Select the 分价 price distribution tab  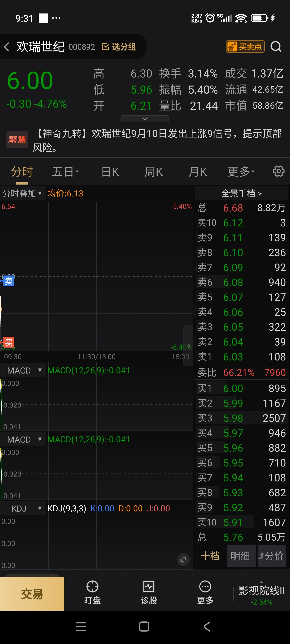[x=271, y=556]
